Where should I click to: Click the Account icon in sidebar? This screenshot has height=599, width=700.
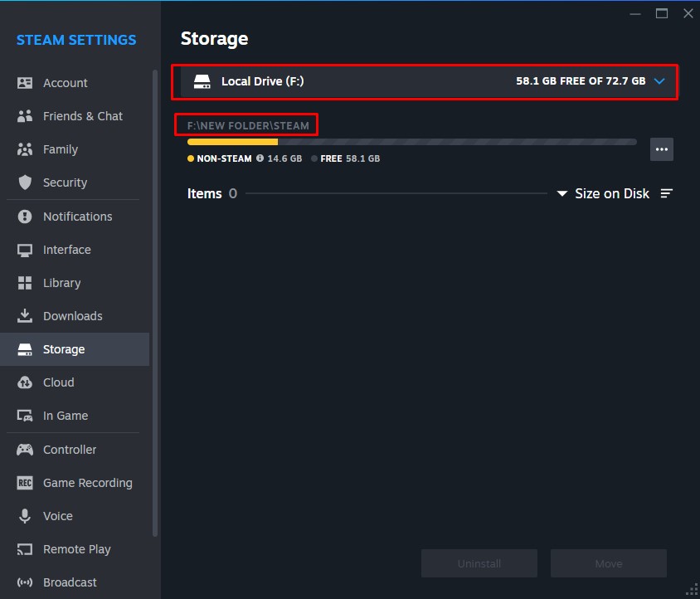[25, 83]
